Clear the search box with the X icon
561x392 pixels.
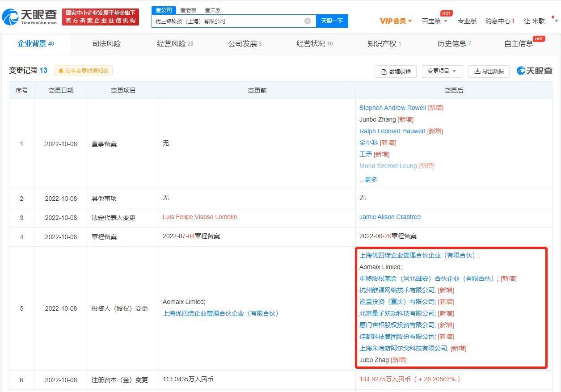[308, 21]
